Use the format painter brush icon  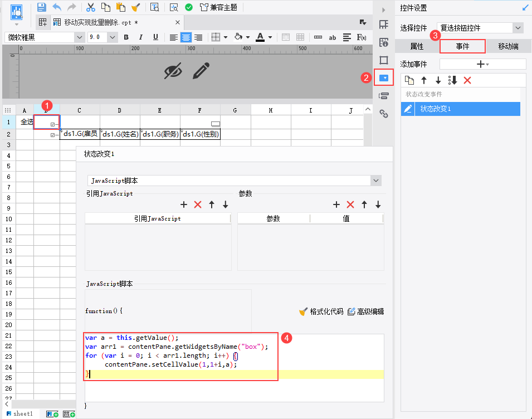[x=135, y=7]
